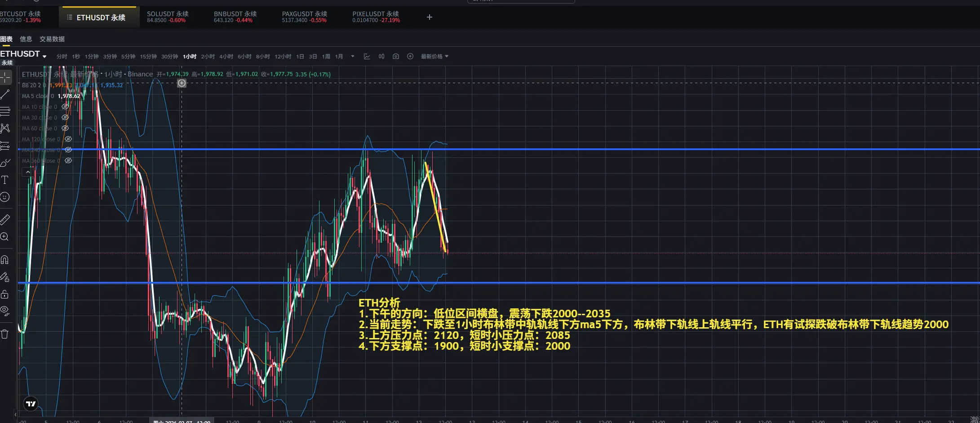Screen dimensions: 980x423
Task: Select the 2小时 timeframe
Action: click(208, 56)
